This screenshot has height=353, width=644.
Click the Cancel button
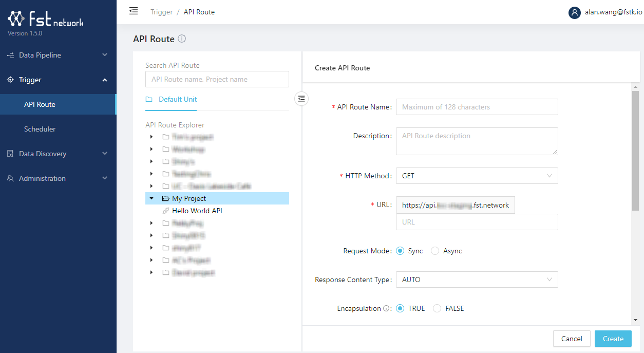click(x=571, y=339)
